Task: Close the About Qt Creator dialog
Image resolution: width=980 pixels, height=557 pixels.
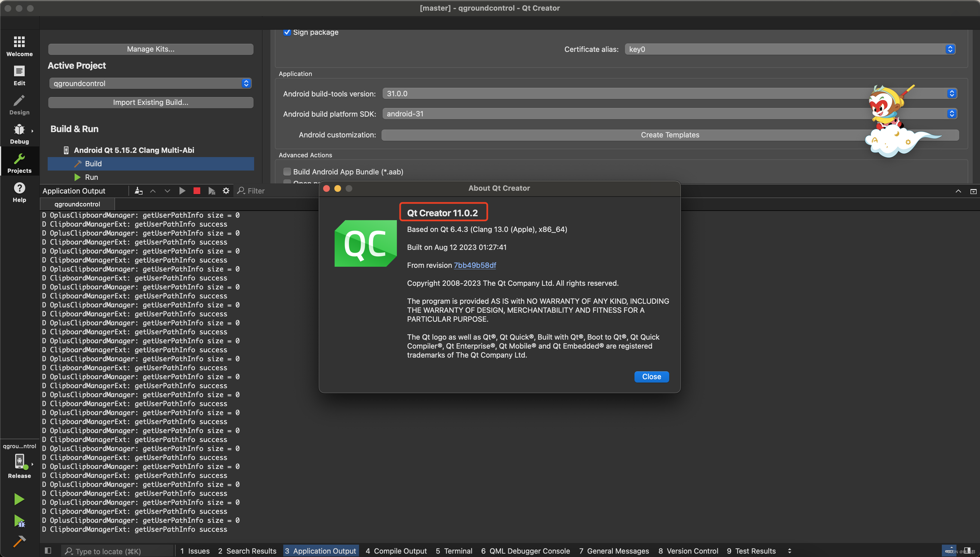Action: (x=652, y=376)
